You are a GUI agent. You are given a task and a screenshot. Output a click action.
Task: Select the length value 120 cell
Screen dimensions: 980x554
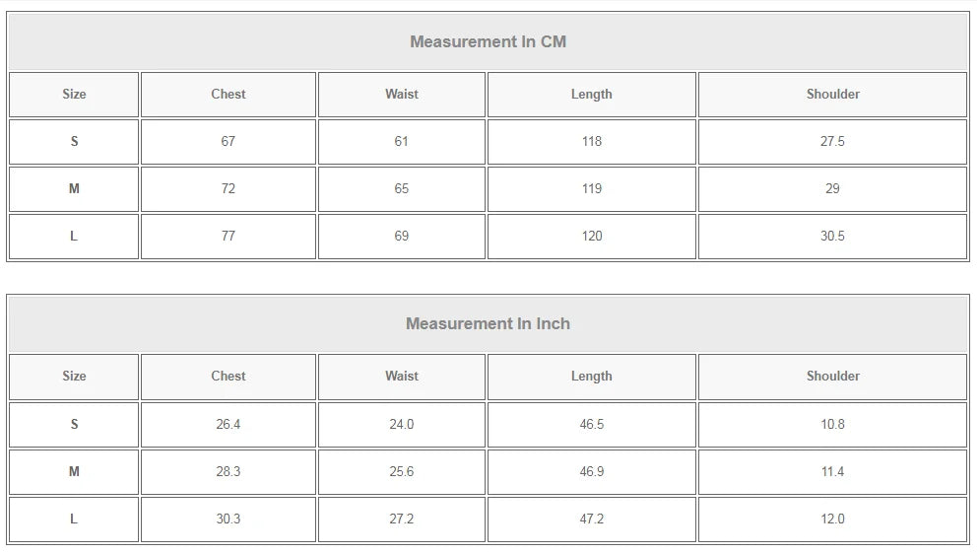point(591,237)
